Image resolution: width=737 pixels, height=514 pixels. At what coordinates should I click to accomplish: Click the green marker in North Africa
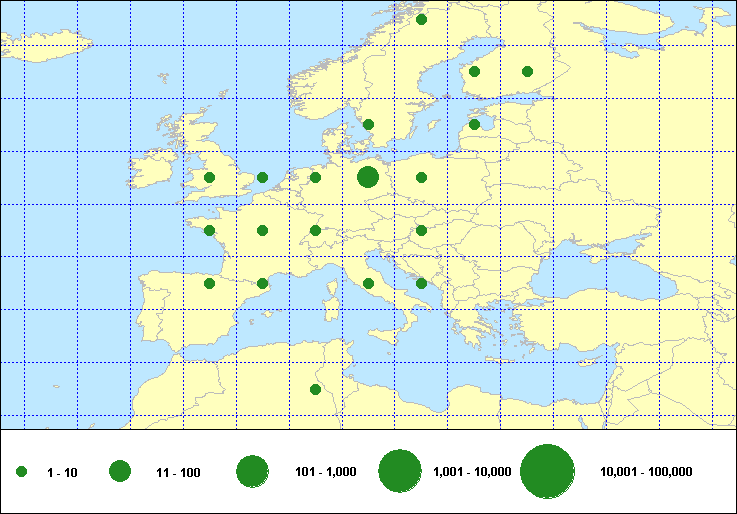(x=315, y=389)
